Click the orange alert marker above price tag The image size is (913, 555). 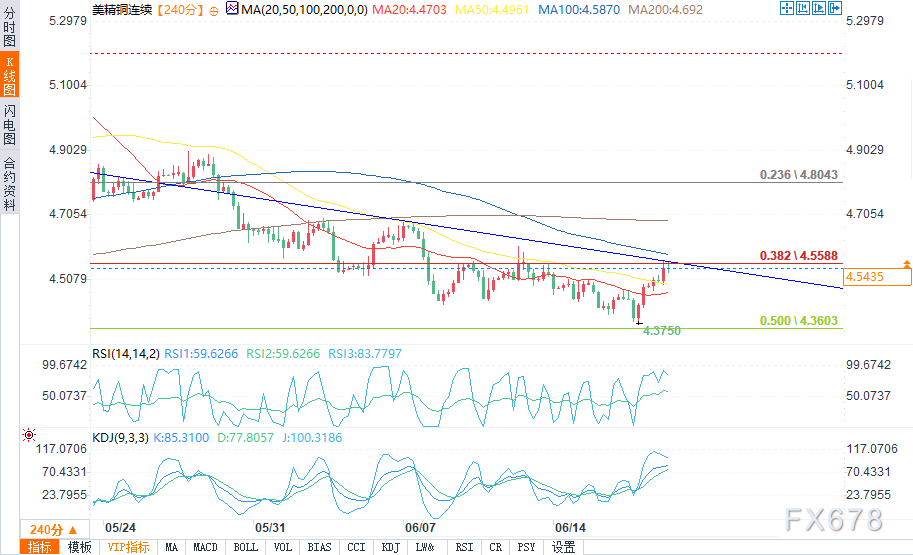[x=907, y=264]
